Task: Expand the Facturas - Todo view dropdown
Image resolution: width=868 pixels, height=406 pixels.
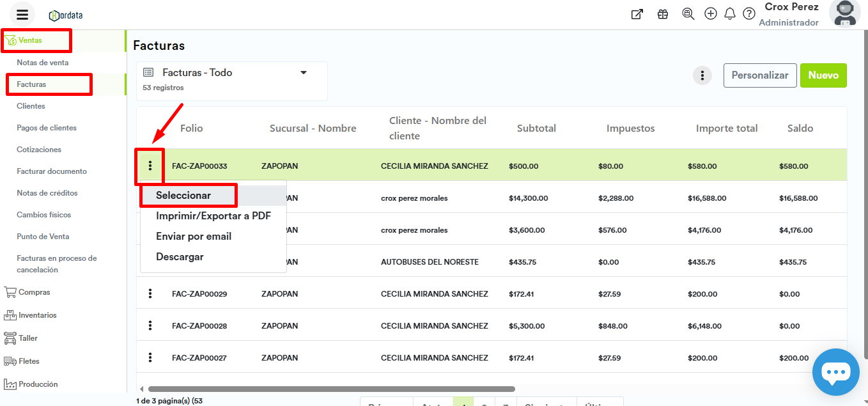Action: click(x=304, y=73)
